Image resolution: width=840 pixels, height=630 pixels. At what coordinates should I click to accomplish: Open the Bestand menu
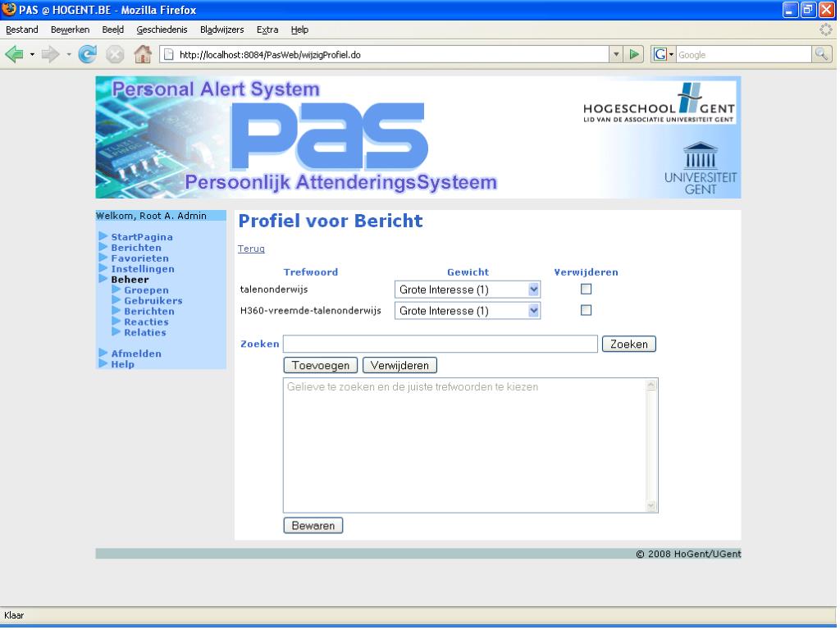22,30
